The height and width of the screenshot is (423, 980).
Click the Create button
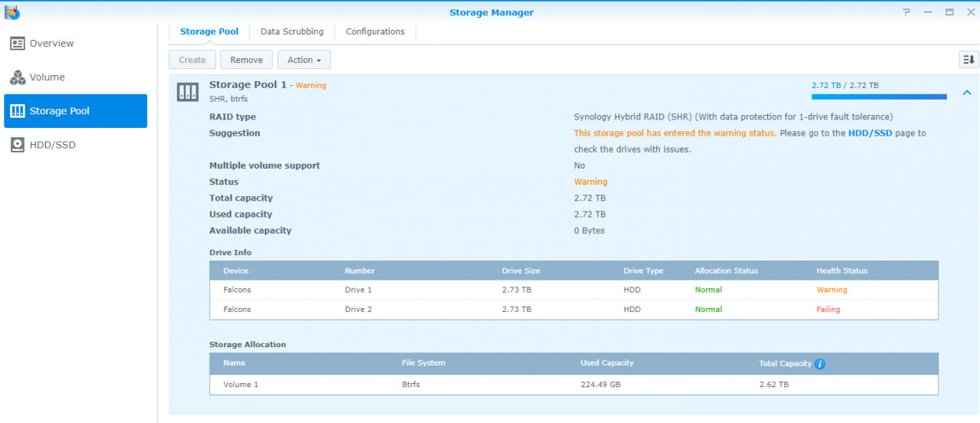192,60
